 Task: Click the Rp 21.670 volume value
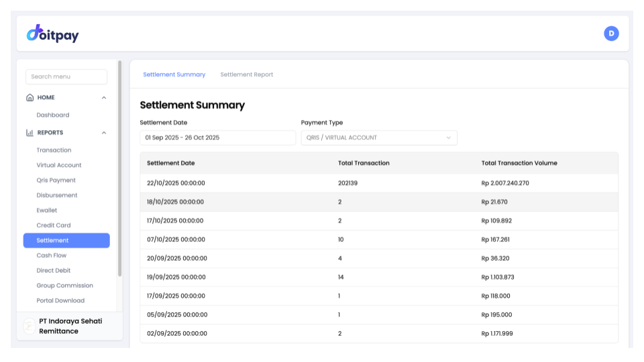pyautogui.click(x=494, y=202)
